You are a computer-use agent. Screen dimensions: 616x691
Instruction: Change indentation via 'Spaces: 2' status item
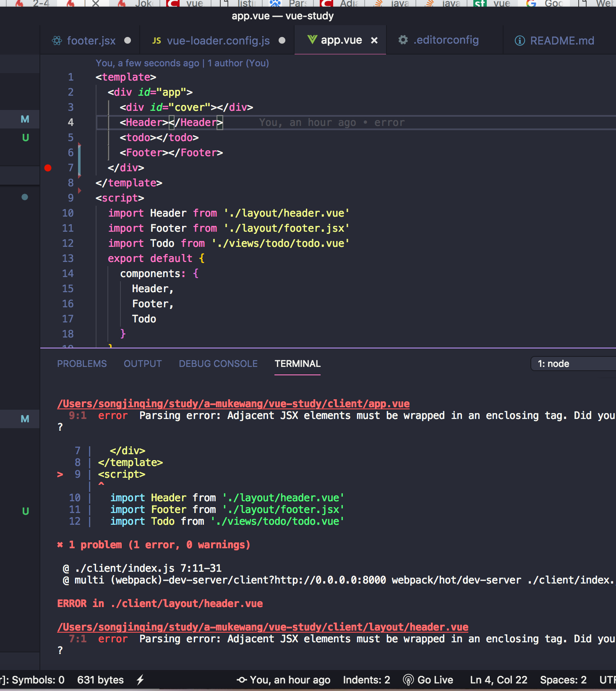tap(563, 680)
